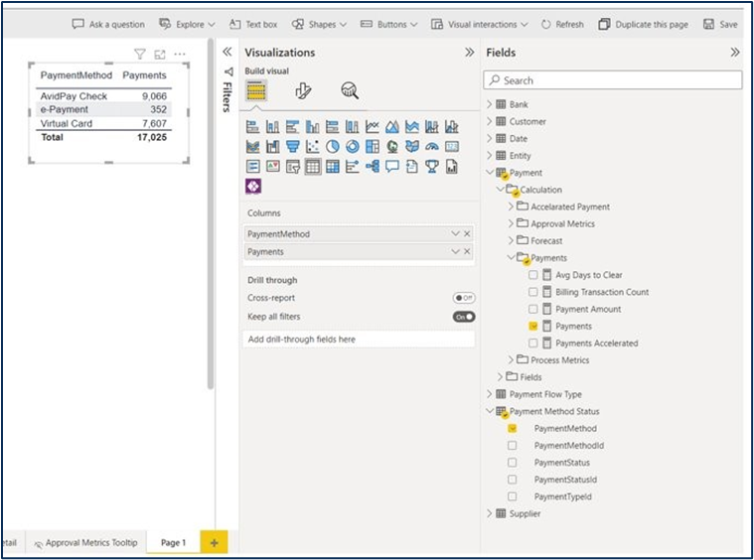Select the gauge visual
Image resolution: width=754 pixels, height=560 pixels.
pos(432,147)
